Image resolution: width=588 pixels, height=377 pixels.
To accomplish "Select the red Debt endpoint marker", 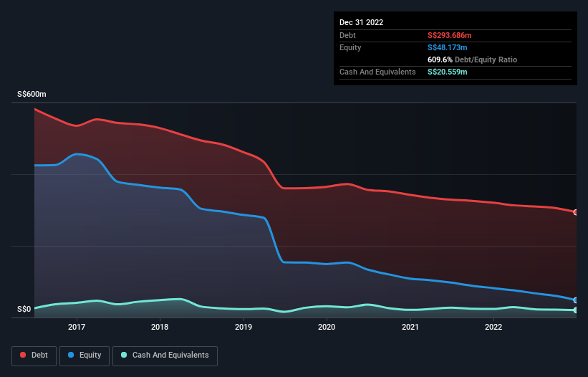I will pos(576,212).
